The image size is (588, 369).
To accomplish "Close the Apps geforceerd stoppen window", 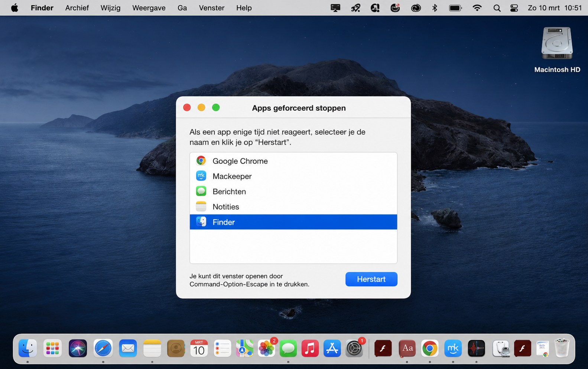I will coord(187,108).
